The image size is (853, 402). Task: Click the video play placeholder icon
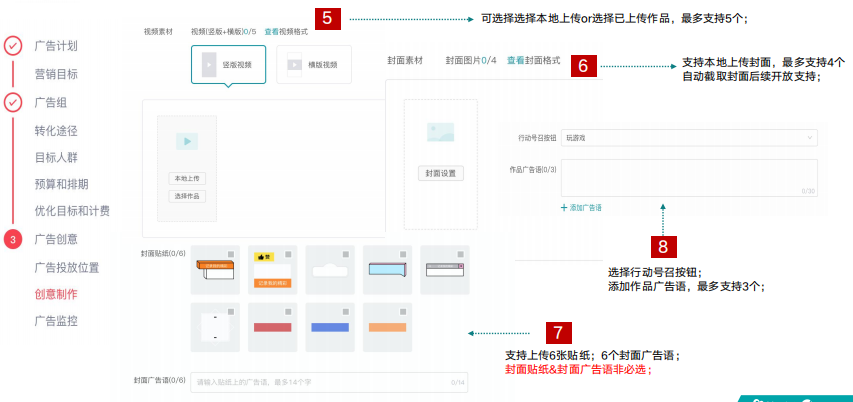coord(187,142)
